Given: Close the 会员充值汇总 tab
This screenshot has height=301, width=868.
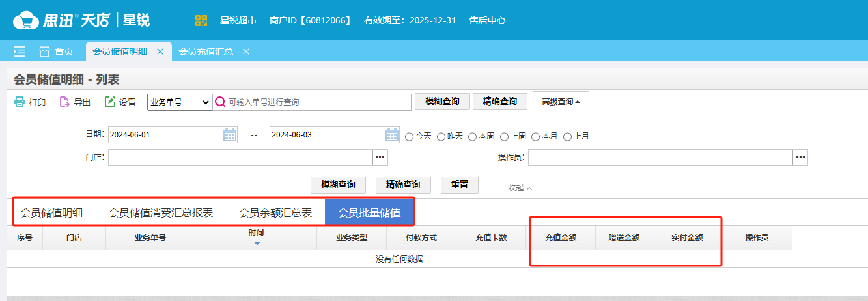Looking at the screenshot, I should (x=246, y=51).
